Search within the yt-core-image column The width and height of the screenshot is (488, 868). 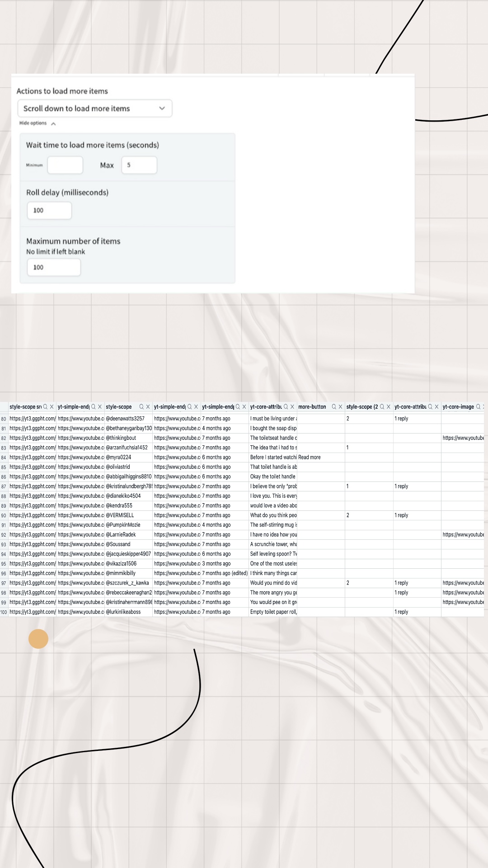pyautogui.click(x=479, y=407)
